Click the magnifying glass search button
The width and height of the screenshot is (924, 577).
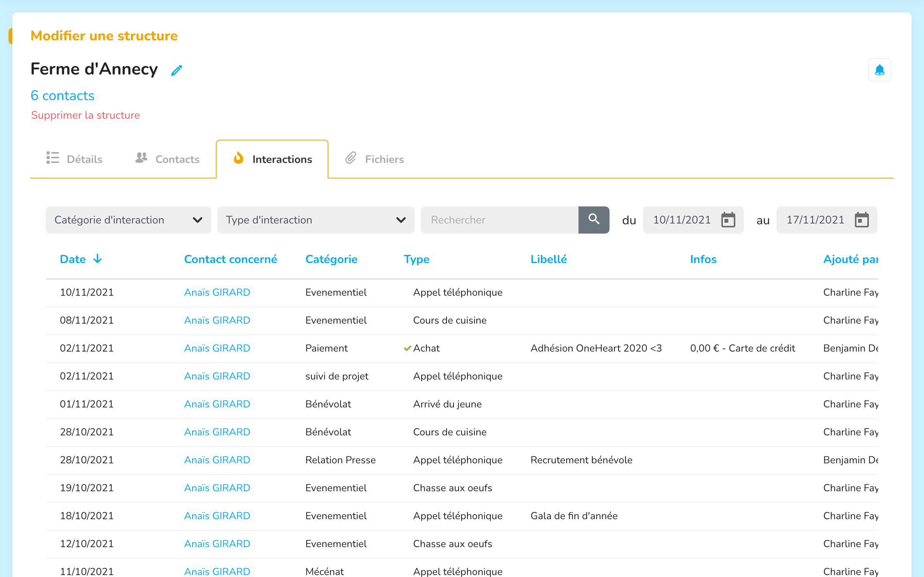coord(594,220)
